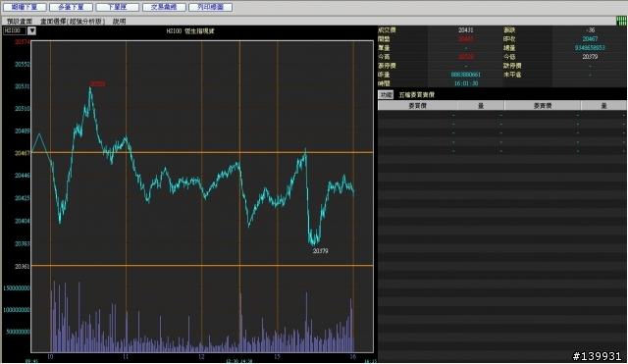This screenshot has width=628, height=364.
Task: Click the 量 header beside 委賣價
Action: [x=604, y=105]
